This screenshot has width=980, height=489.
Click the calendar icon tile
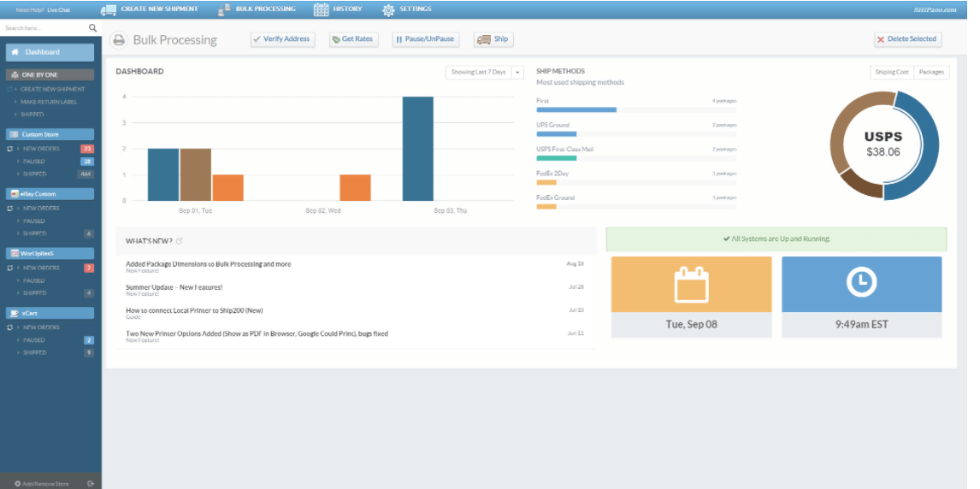click(x=691, y=284)
